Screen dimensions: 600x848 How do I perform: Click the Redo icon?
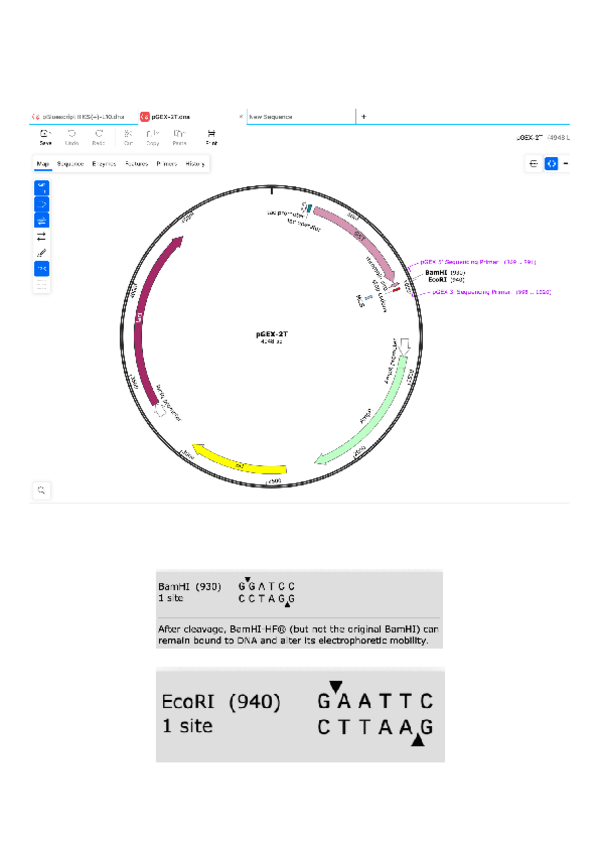click(98, 133)
